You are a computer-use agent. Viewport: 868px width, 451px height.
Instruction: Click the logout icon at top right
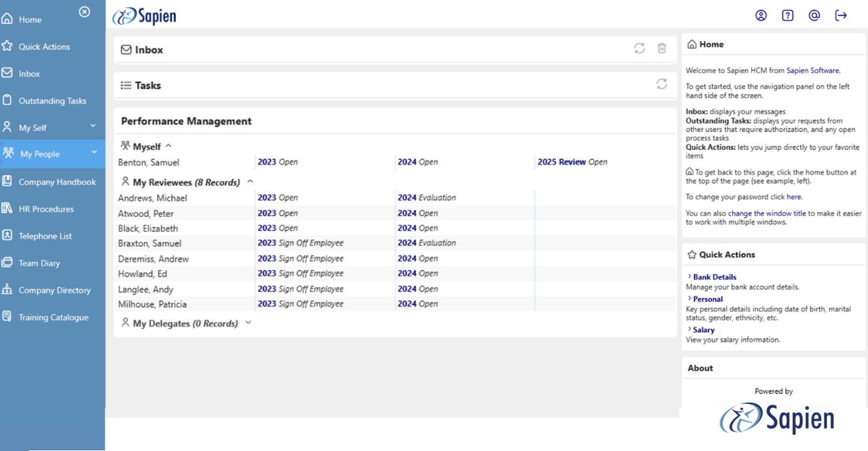tap(841, 15)
